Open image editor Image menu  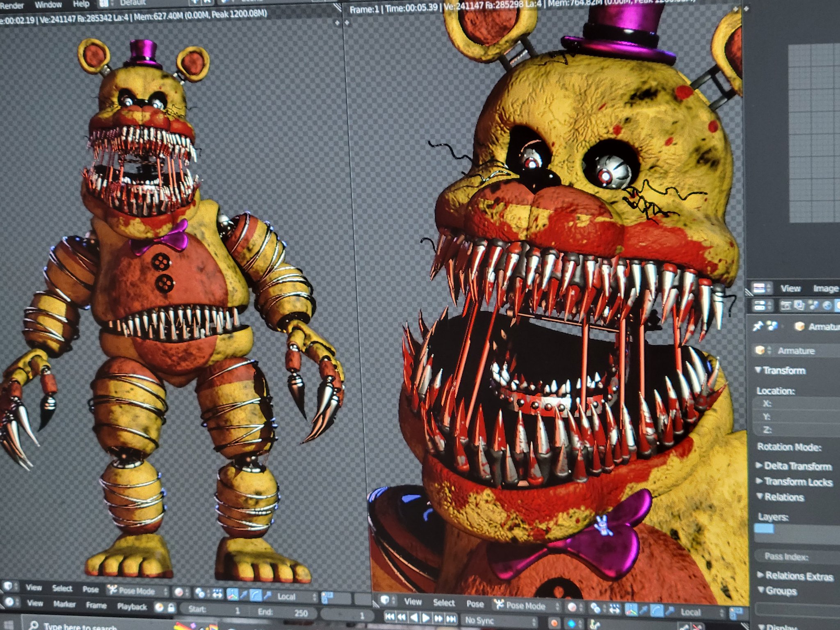click(826, 289)
